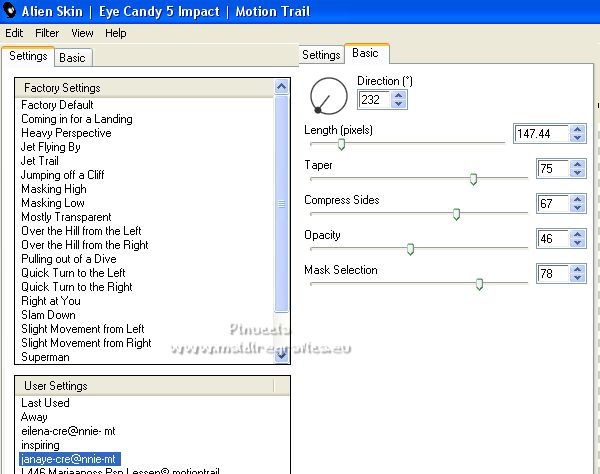This screenshot has height=474, width=600.
Task: Increase Opacity value with up arrow
Action: tap(577, 234)
